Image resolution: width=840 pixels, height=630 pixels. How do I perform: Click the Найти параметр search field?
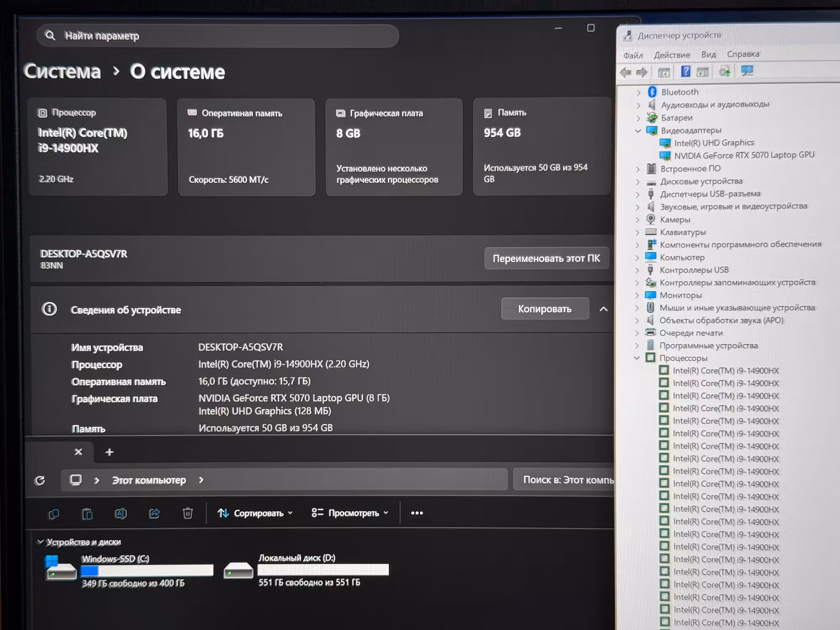click(x=218, y=36)
